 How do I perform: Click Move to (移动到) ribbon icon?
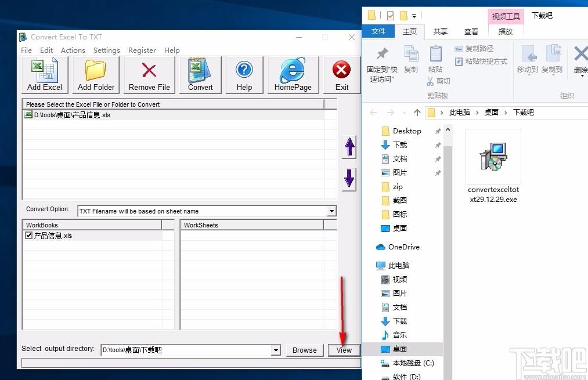click(528, 53)
